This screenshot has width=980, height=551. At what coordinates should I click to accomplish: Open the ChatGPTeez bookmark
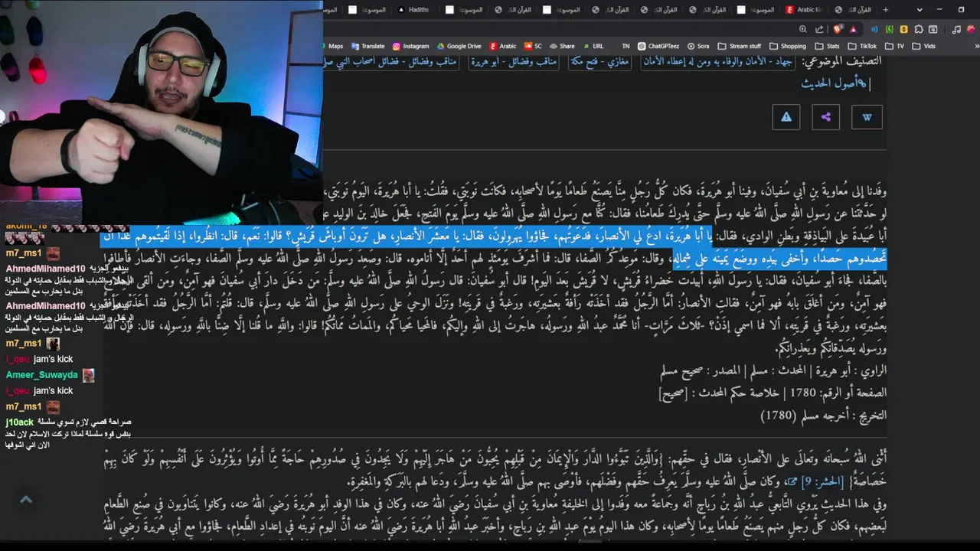[658, 46]
